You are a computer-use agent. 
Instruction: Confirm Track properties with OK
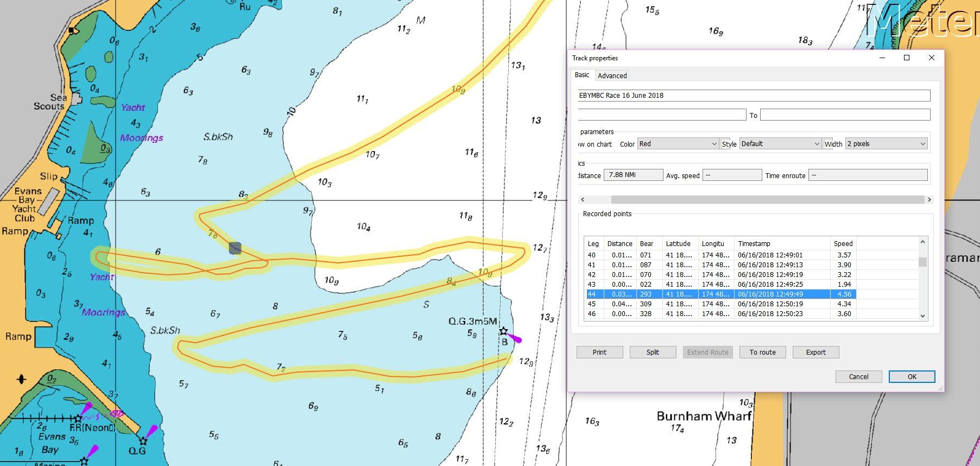click(x=912, y=377)
